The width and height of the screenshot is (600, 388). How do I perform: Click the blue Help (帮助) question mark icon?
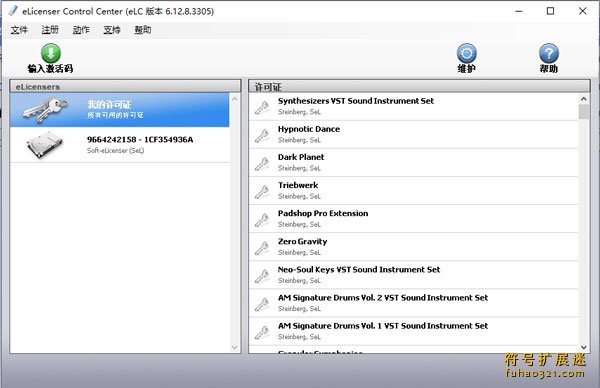549,53
